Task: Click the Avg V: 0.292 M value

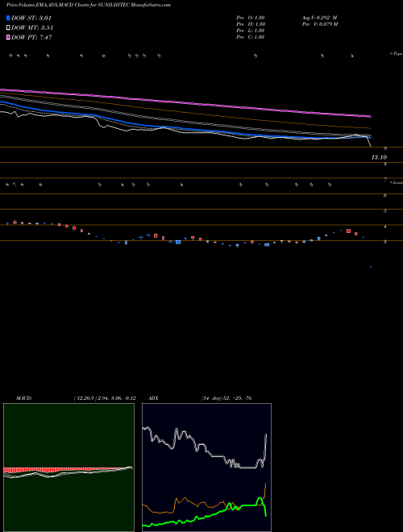Action: [319, 18]
